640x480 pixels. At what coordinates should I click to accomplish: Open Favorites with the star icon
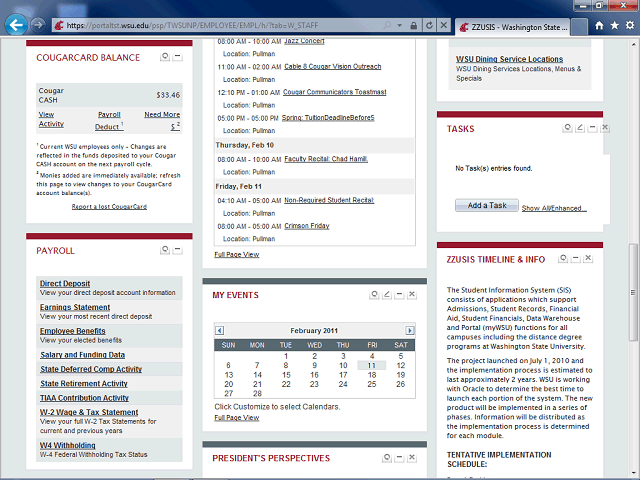(614, 25)
